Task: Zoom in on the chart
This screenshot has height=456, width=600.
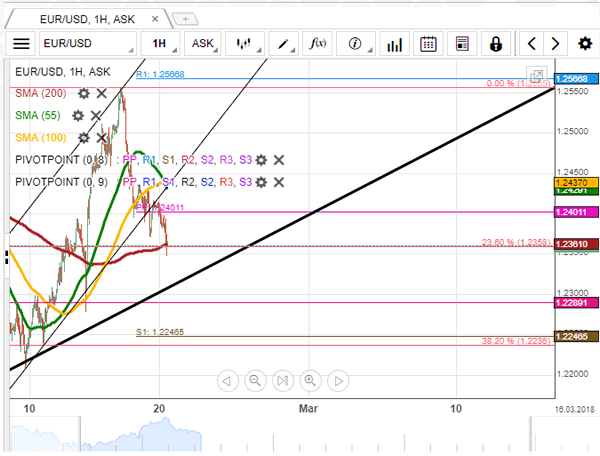Action: click(310, 381)
